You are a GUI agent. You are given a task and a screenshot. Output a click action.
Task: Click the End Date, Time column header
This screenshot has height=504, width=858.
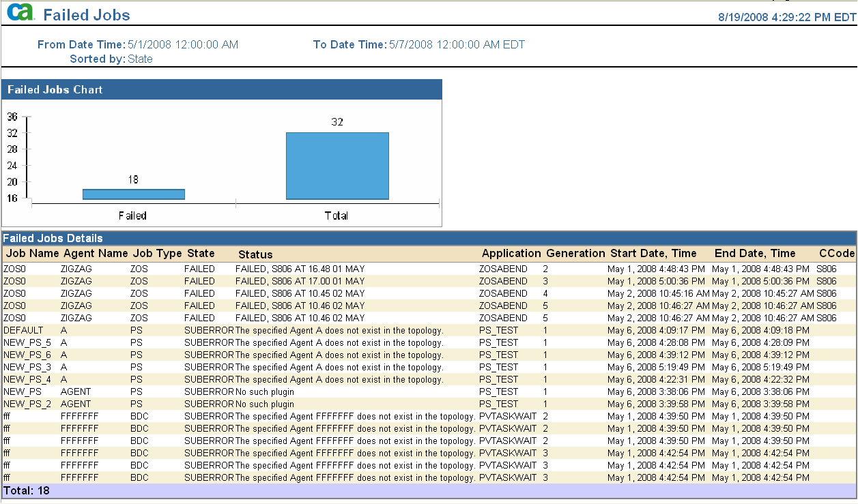pyautogui.click(x=755, y=254)
